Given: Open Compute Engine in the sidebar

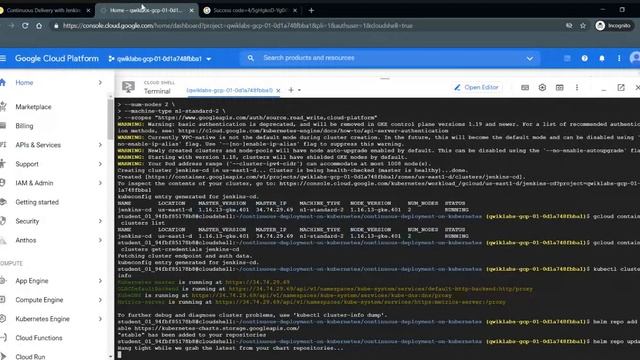Looking at the screenshot, I should click(x=39, y=300).
